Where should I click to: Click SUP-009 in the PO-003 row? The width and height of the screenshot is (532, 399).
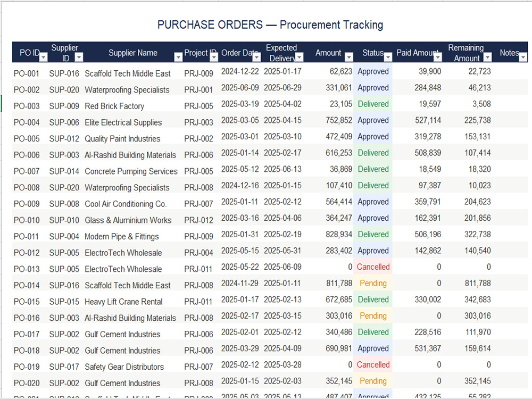(64, 106)
